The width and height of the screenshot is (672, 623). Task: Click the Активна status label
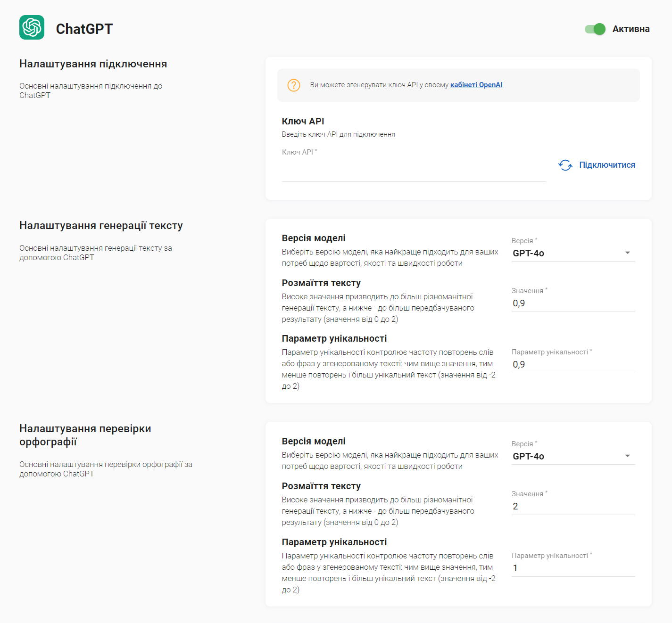[631, 29]
